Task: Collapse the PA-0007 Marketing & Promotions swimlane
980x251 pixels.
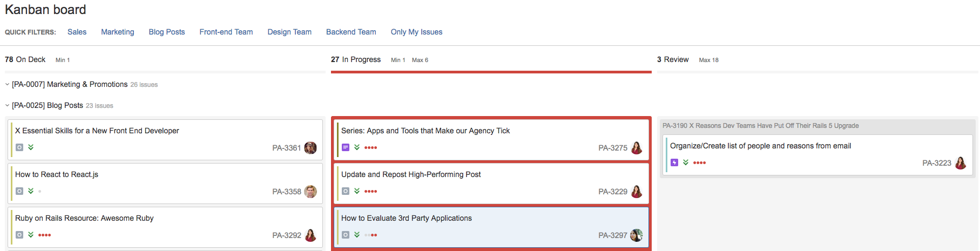Action: 7,84
